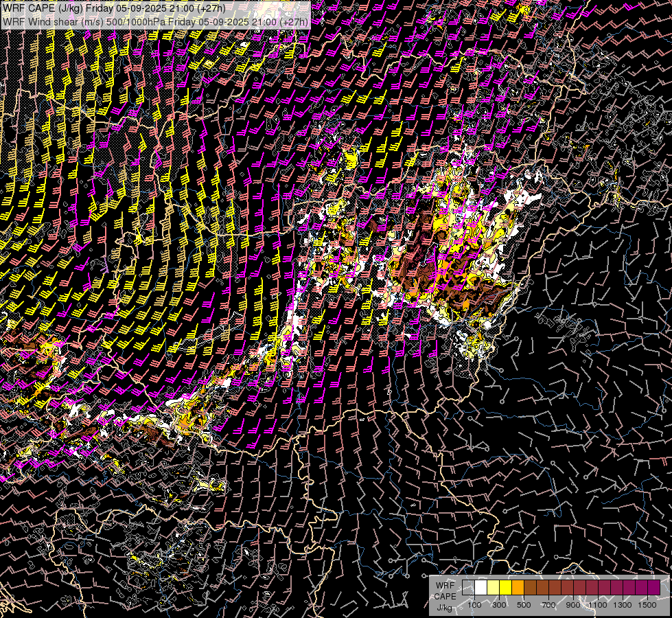This screenshot has height=618, width=672.
Task: Click the 500 legend label
Action: [x=524, y=605]
